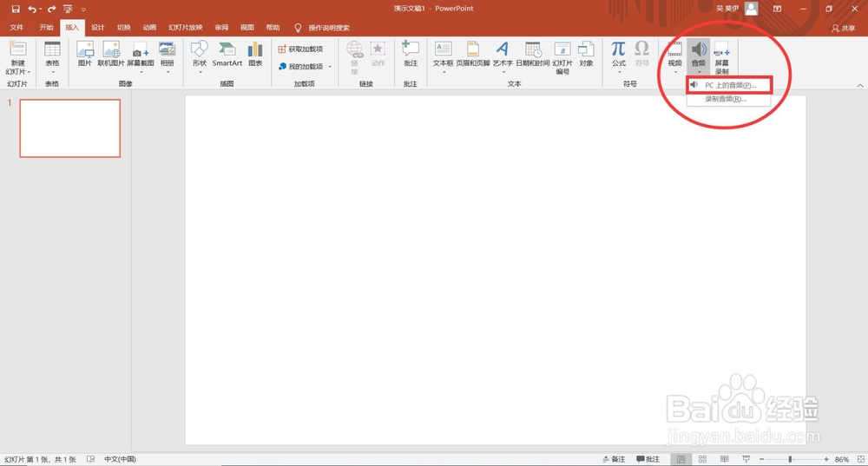868x466 pixels.
Task: Open the 文件 (File) tab
Action: 16,27
